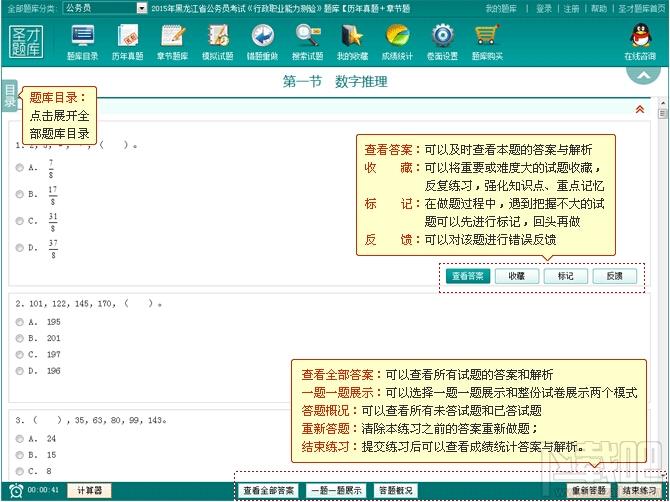670x502 pixels.
Task: Select option D 37/8 for question 1
Action: coord(20,247)
